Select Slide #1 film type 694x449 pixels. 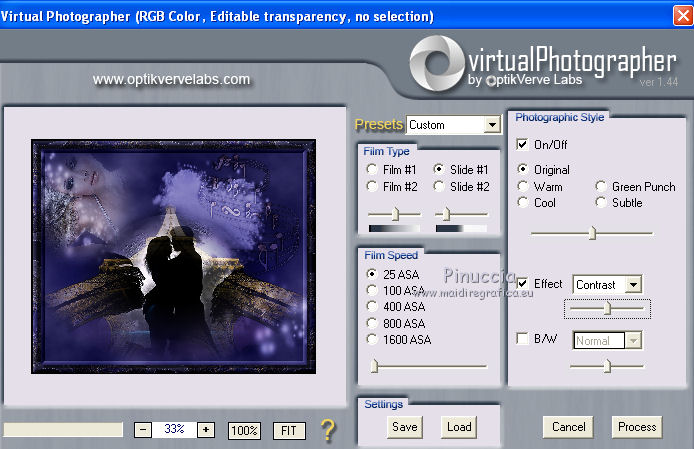[x=439, y=170]
